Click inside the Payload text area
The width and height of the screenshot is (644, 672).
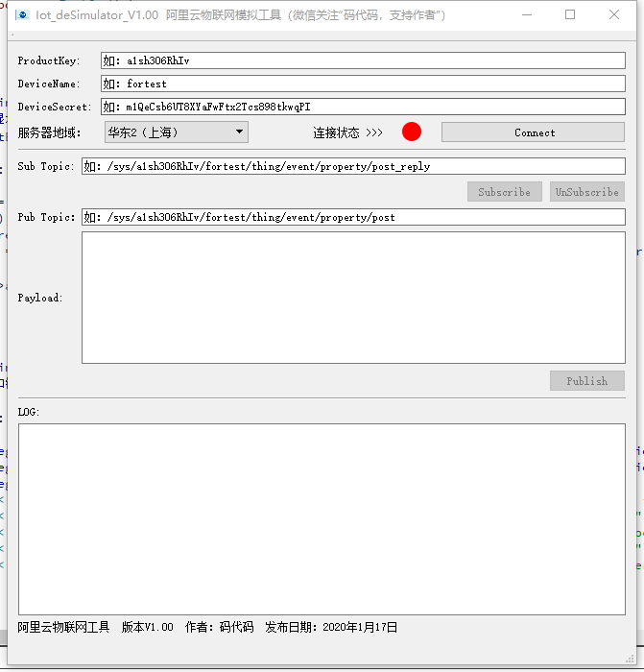point(353,298)
